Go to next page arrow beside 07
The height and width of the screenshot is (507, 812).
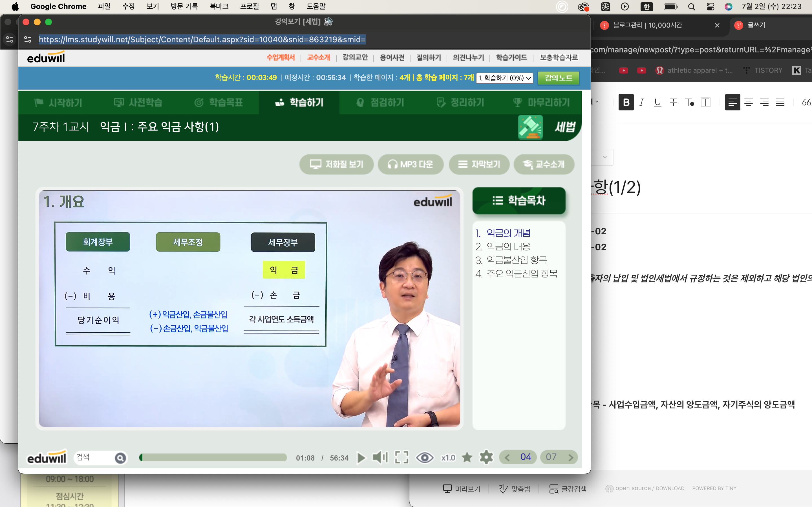click(x=570, y=457)
